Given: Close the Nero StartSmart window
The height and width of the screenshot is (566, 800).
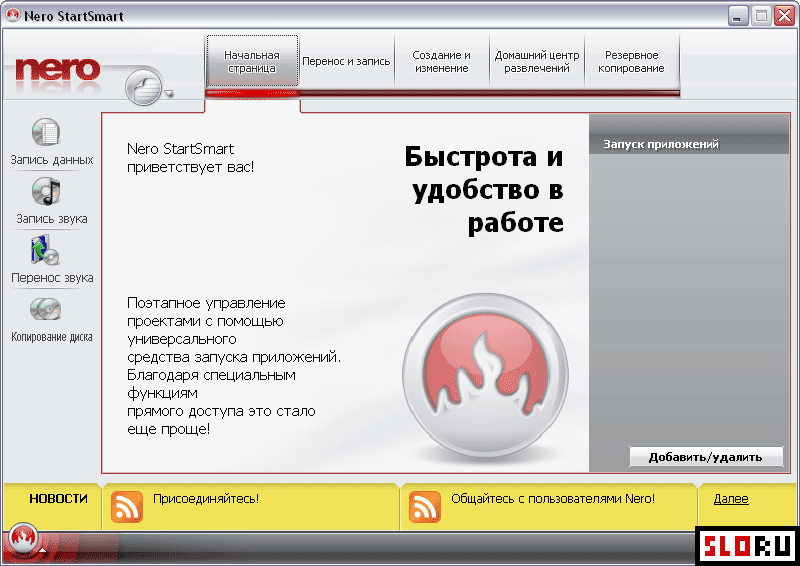Looking at the screenshot, I should click(784, 16).
